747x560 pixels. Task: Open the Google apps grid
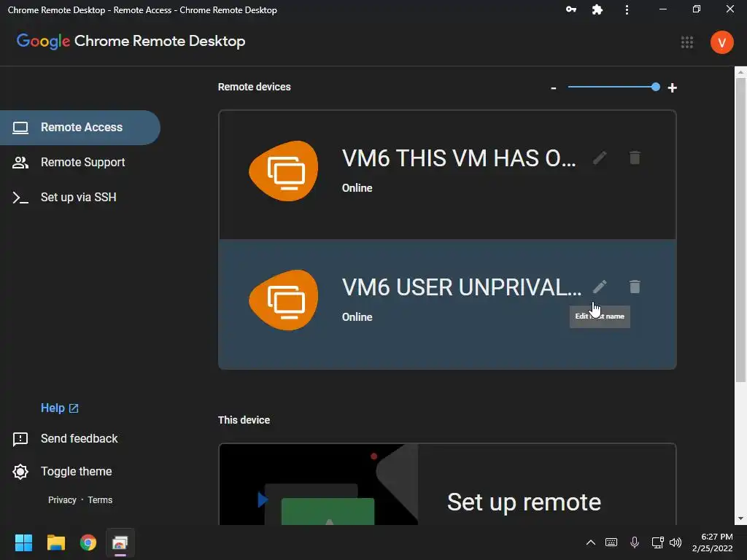[687, 42]
